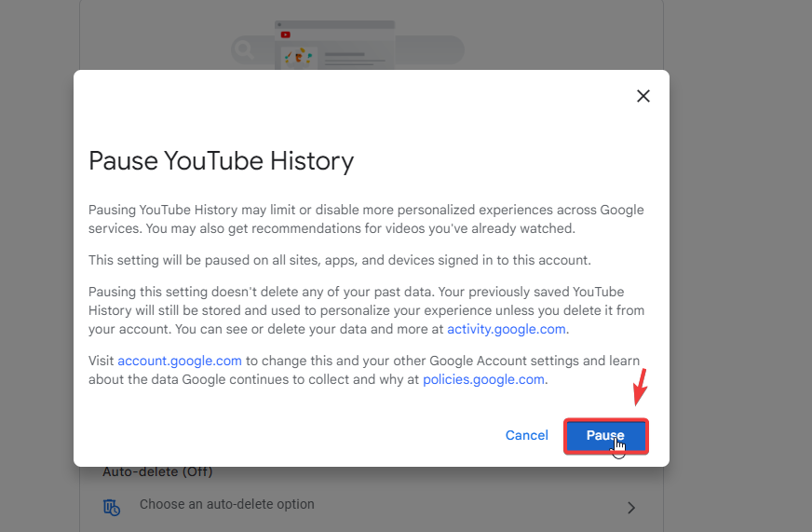This screenshot has height=532, width=812.
Task: Open the activity.google.com link
Action: click(507, 329)
